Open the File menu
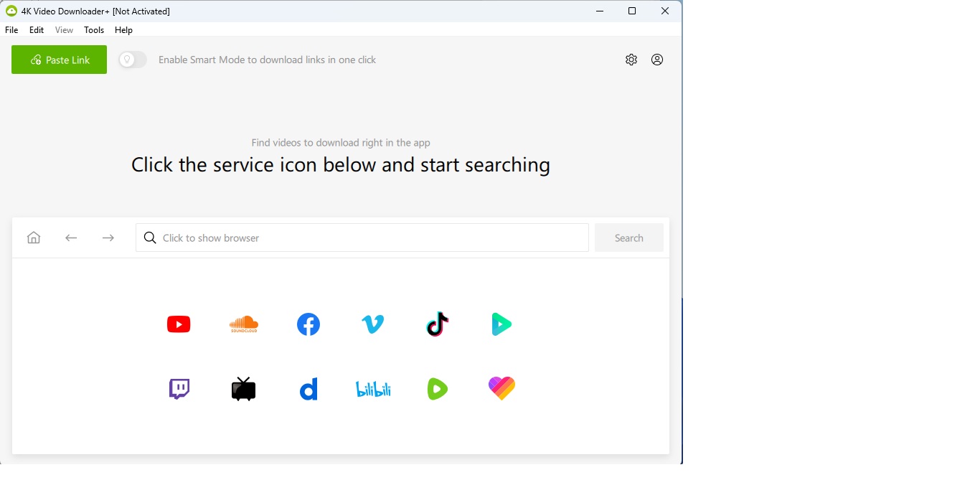980x503 pixels. point(11,30)
